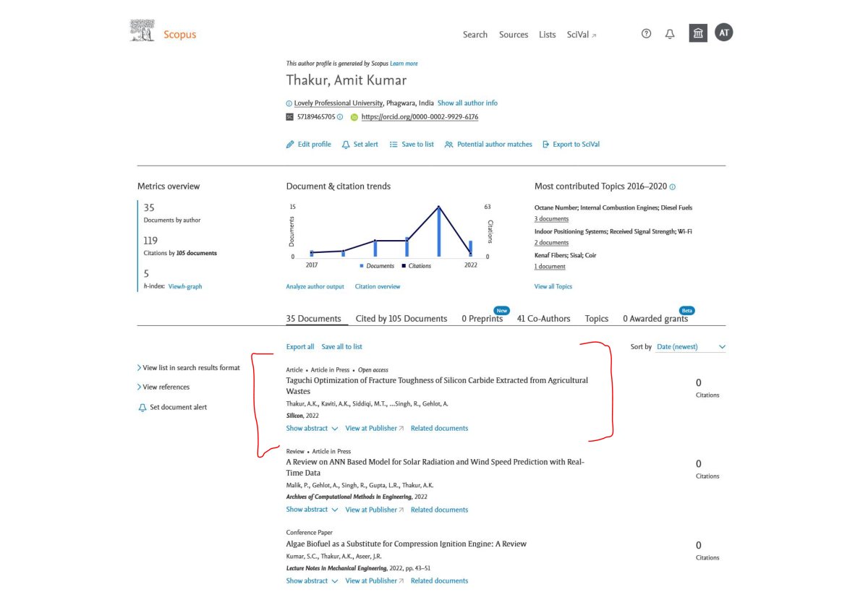
Task: Click the Edit profile pencil icon
Action: [290, 145]
